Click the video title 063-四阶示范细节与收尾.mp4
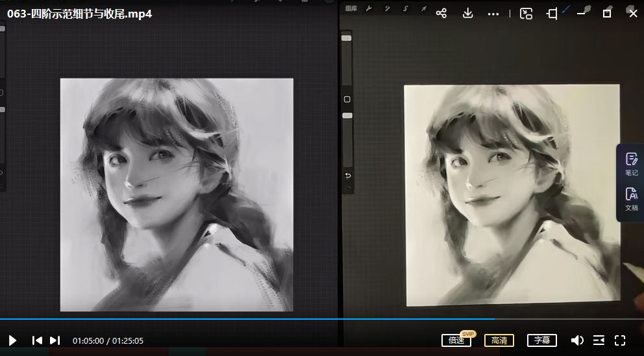The width and height of the screenshot is (644, 356). (x=80, y=14)
